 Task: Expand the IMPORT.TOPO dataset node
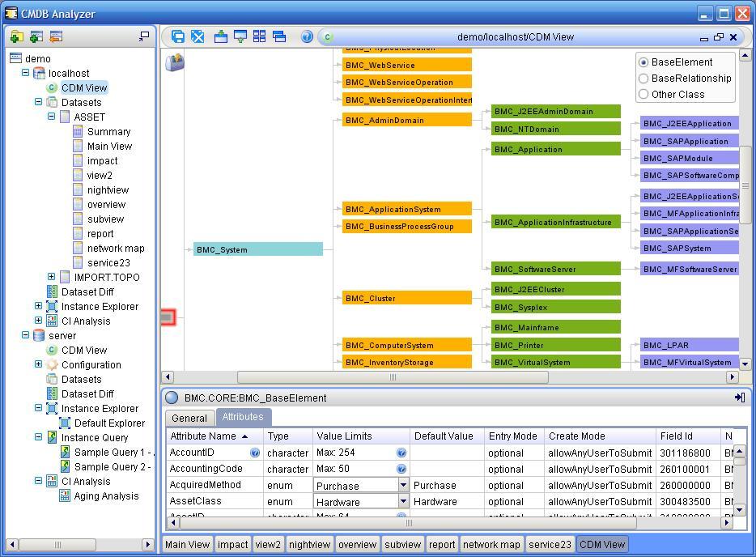click(x=51, y=277)
